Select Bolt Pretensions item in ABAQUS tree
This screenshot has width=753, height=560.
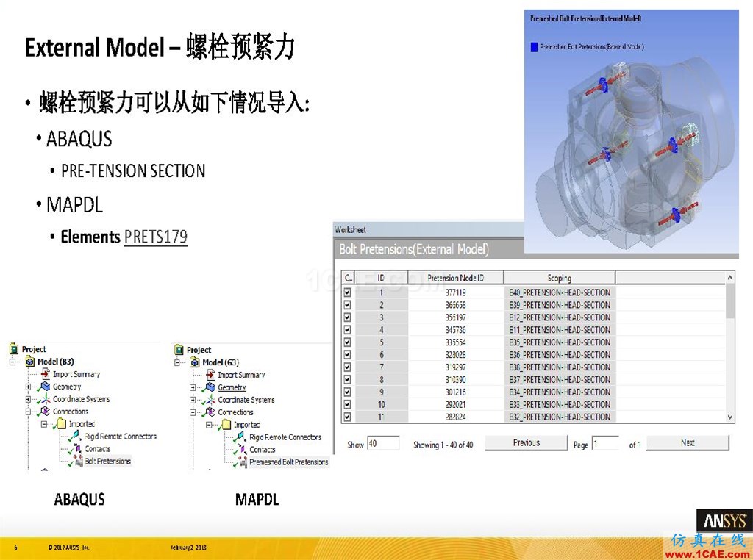[107, 461]
